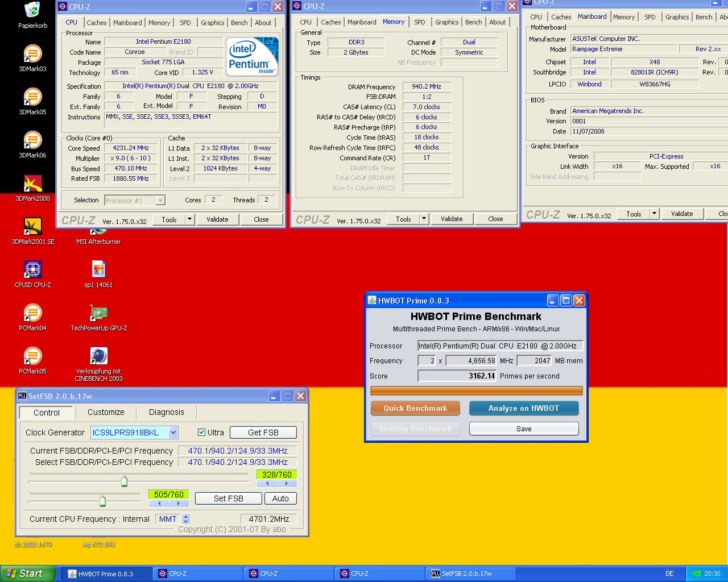
Task: Adjust the MMT frequency spinner
Action: pyautogui.click(x=185, y=519)
